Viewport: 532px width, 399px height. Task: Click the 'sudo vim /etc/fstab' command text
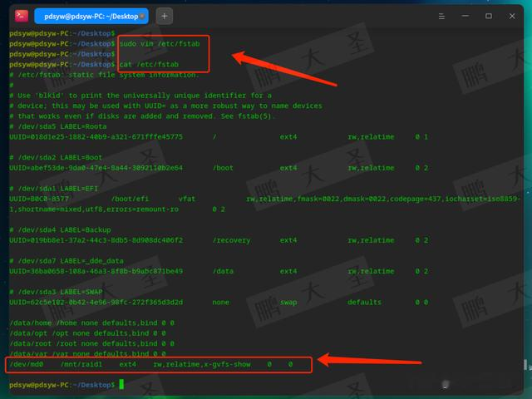click(x=160, y=44)
